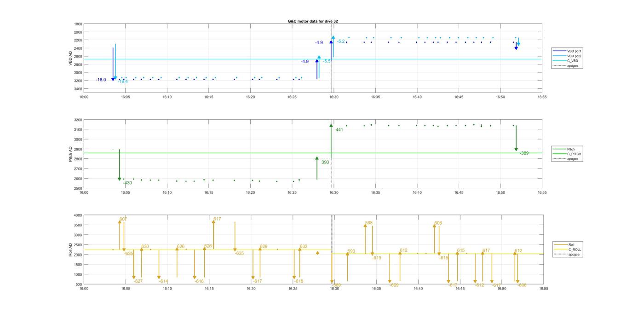
Task: Click the '629' roll data label
Action: (x=264, y=247)
